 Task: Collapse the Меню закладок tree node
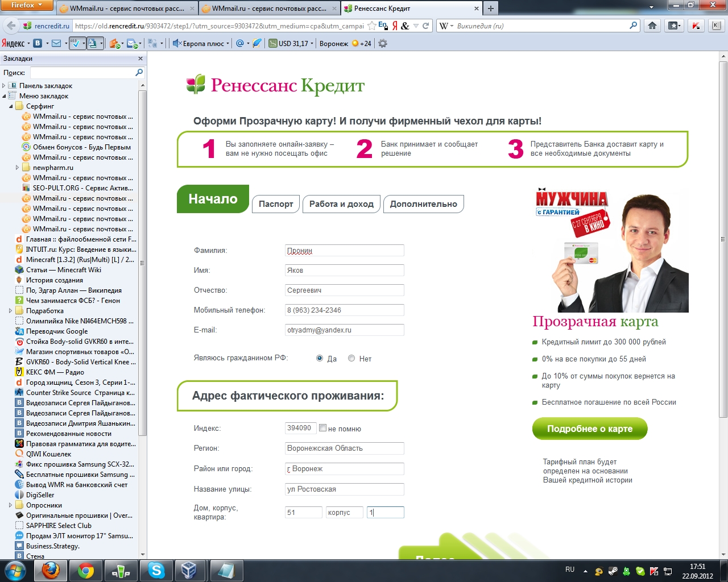click(4, 96)
